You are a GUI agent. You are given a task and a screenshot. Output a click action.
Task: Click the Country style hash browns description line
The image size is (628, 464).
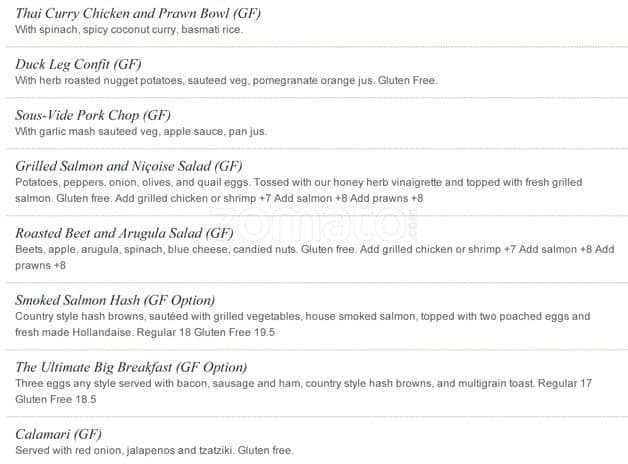[x=300, y=317]
